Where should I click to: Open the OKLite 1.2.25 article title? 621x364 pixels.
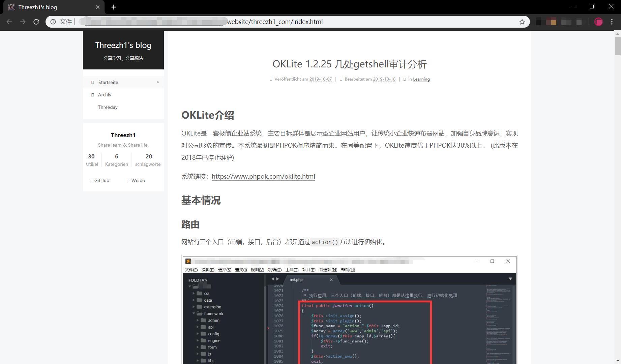coord(350,64)
